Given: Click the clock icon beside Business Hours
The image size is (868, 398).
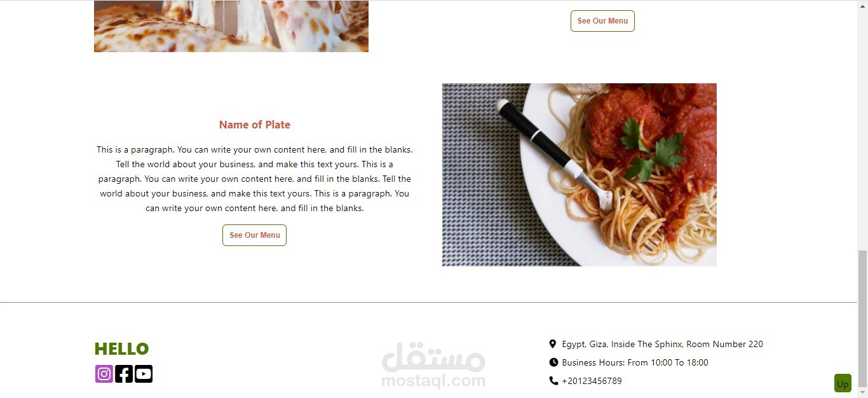Looking at the screenshot, I should (x=553, y=362).
